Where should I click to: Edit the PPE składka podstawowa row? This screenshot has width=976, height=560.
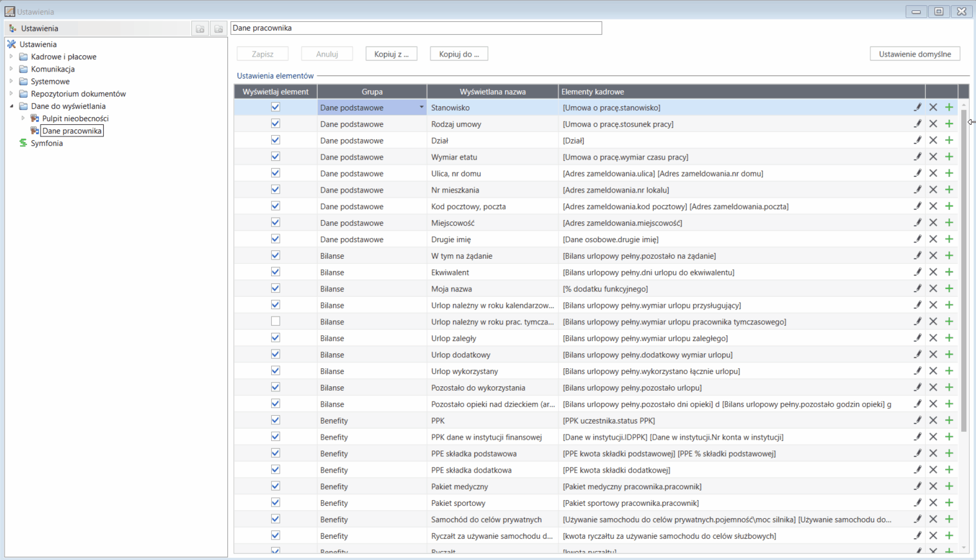point(917,453)
